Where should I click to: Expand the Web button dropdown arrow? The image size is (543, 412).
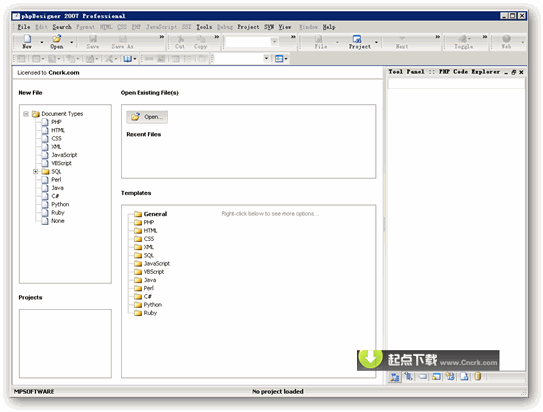click(522, 42)
